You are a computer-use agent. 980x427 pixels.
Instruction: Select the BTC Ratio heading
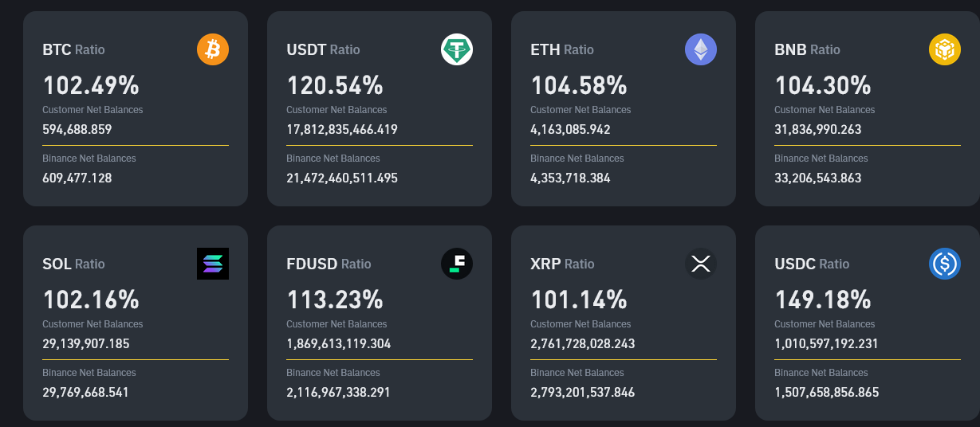(73, 49)
